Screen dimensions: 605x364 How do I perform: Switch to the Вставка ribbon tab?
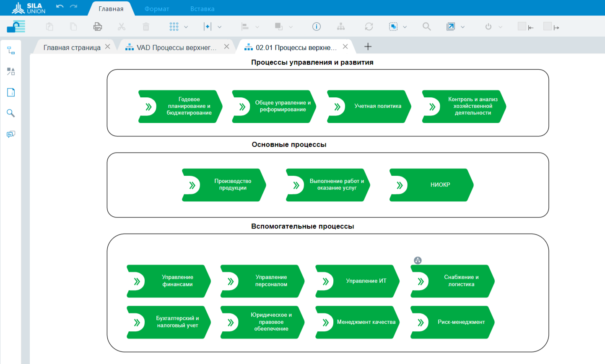tap(202, 9)
